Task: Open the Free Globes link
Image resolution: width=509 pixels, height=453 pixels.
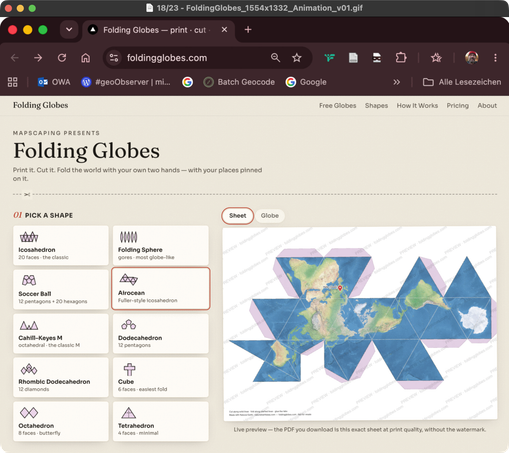Action: [x=337, y=106]
